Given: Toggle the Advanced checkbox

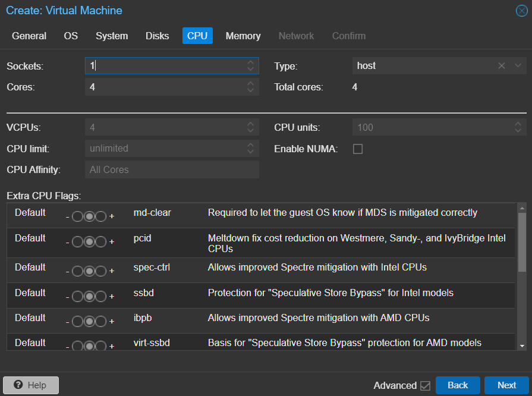Looking at the screenshot, I should (425, 385).
